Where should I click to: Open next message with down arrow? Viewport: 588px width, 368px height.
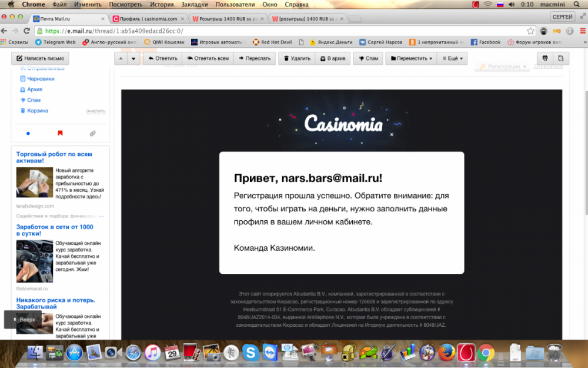click(x=132, y=58)
